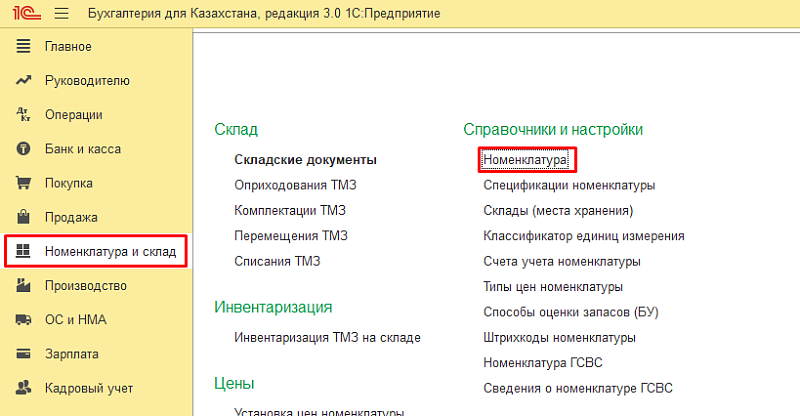800x416 pixels.
Task: Click the Покупка shopping cart icon
Action: pyautogui.click(x=24, y=183)
